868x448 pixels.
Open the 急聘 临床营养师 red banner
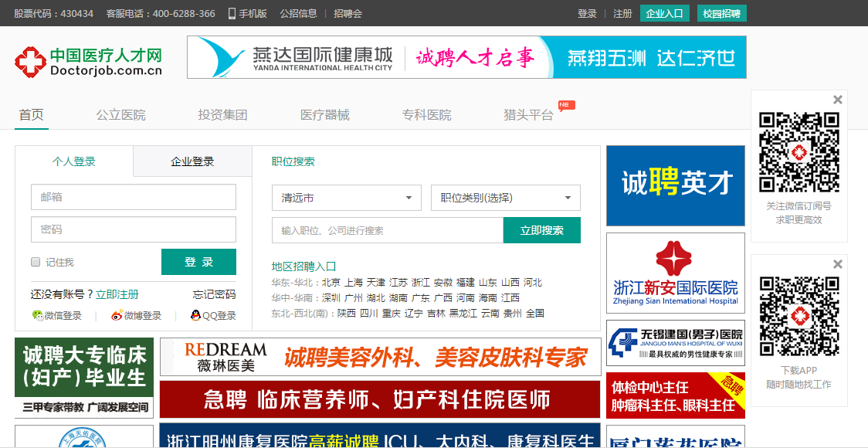pos(380,399)
